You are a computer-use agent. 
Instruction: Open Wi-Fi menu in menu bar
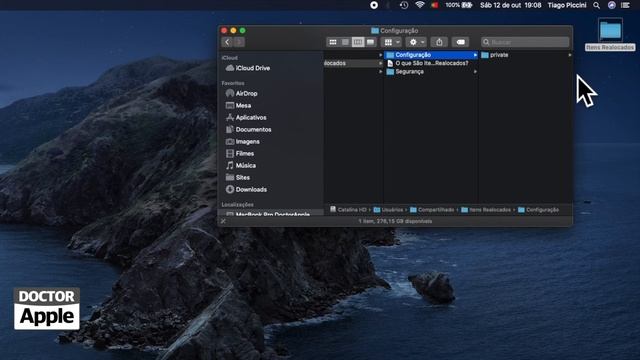(x=420, y=5)
